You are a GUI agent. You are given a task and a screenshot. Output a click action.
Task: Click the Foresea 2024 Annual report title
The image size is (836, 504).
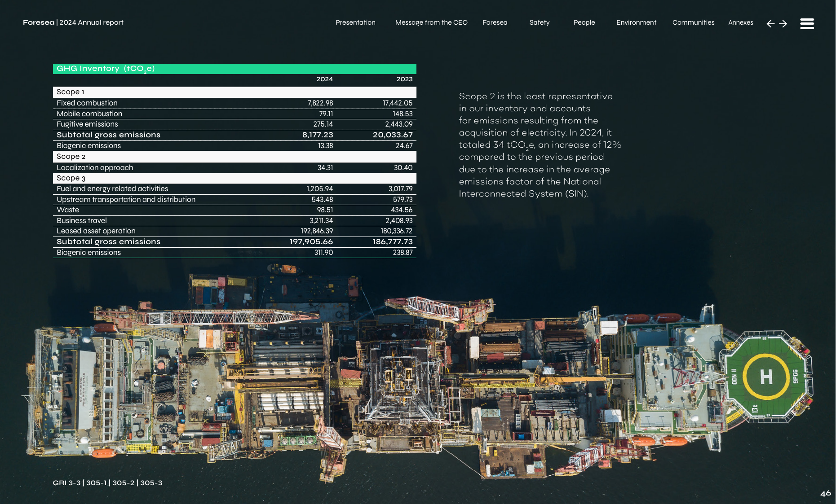pos(73,22)
